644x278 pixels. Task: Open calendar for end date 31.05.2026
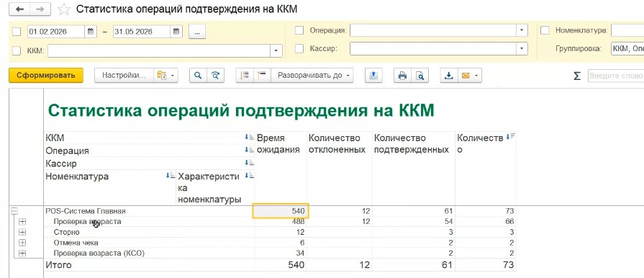176,32
